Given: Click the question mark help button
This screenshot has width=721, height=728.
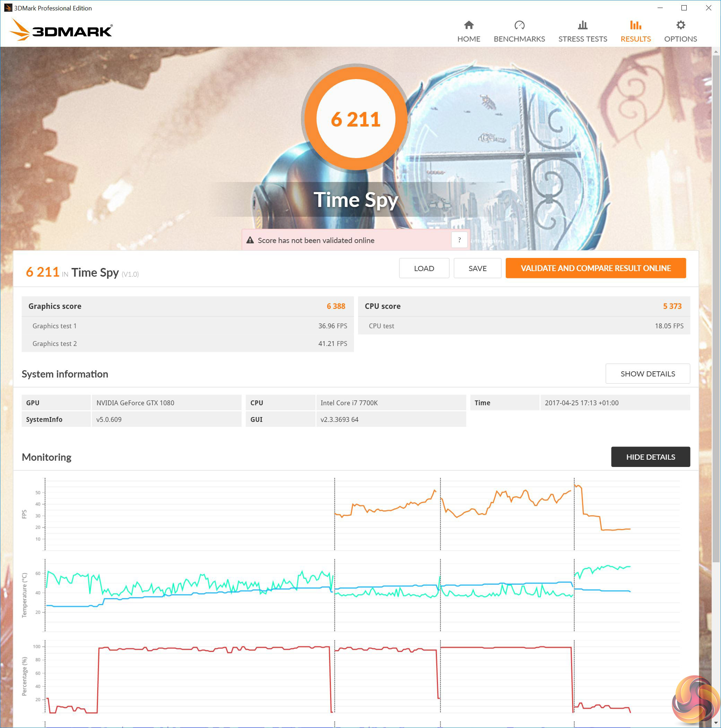Looking at the screenshot, I should click(x=459, y=240).
